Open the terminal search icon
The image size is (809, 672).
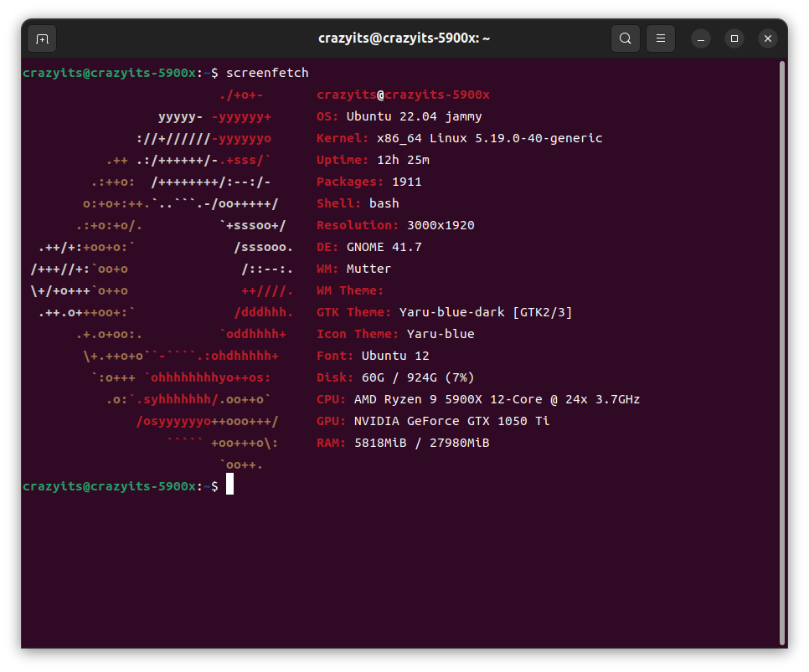pos(626,38)
